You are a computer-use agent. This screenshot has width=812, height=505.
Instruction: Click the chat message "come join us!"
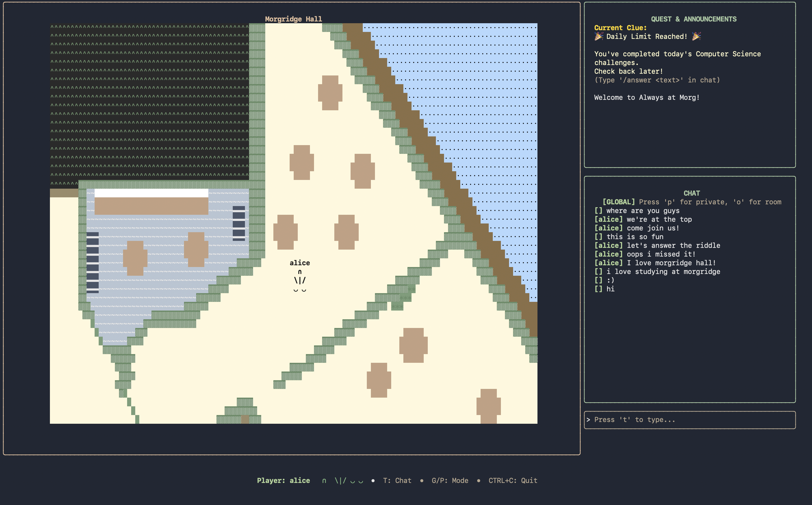[x=653, y=228]
